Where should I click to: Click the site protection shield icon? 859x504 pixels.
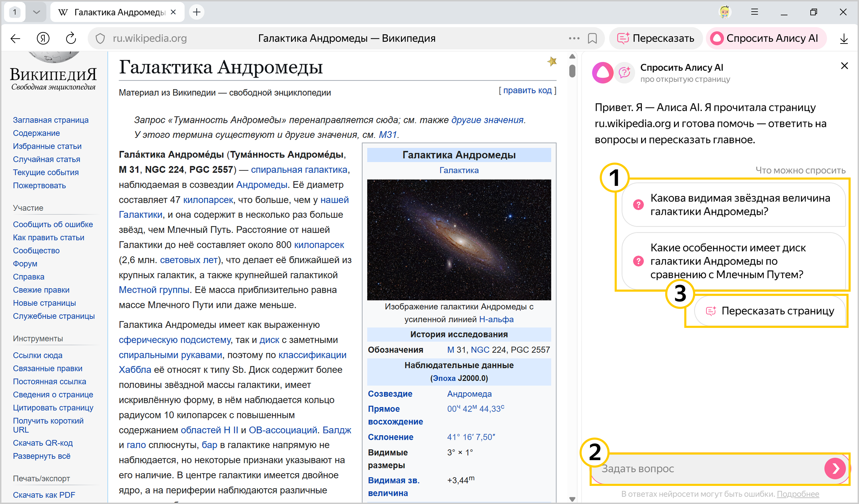click(100, 39)
